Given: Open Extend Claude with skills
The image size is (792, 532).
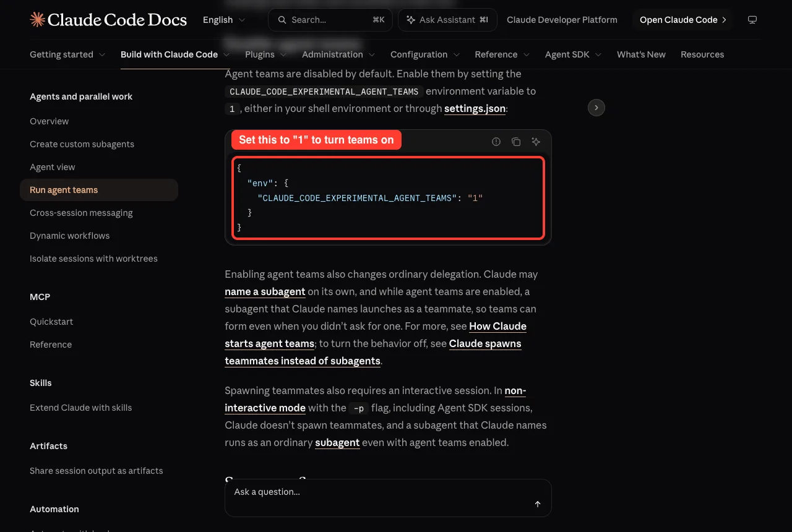Looking at the screenshot, I should (x=80, y=408).
